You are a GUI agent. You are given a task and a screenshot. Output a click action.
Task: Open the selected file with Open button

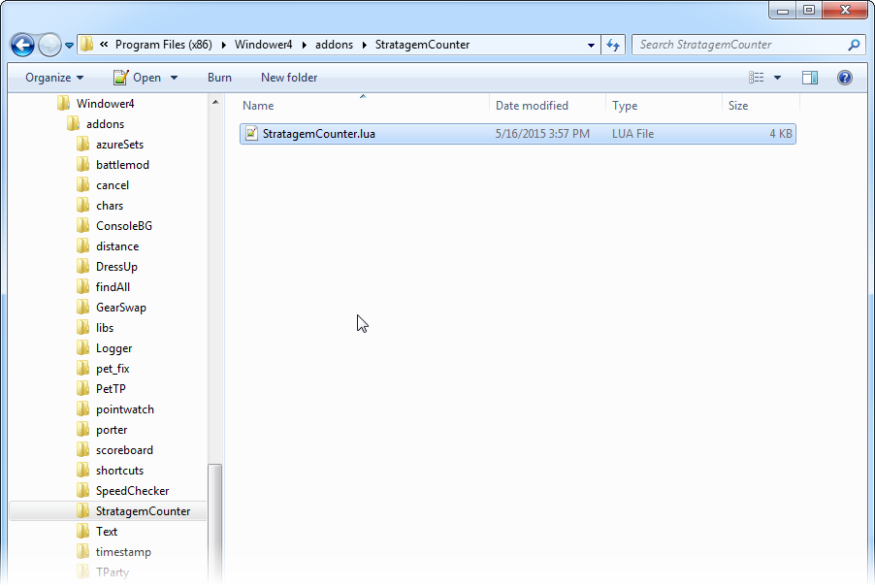pos(138,78)
